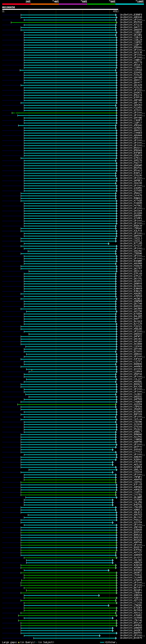Select the label UniRef100_C1MPK4
Image resolution: width=146 pixels, height=644 pixels.
tap(131, 371)
